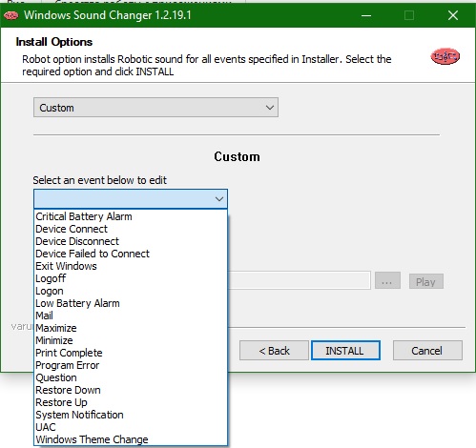Image resolution: width=476 pixels, height=448 pixels.
Task: Choose Maximize from event list
Action: [131, 328]
